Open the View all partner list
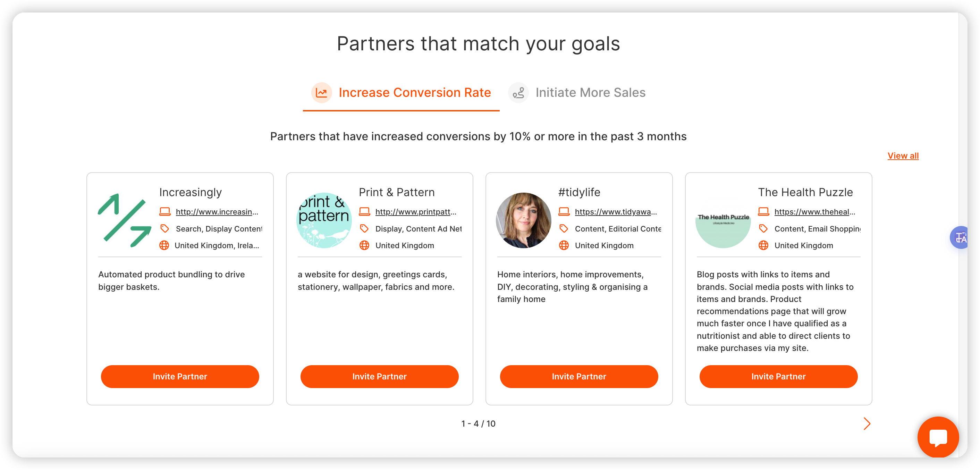Screen dimensions: 980x470 click(903, 155)
